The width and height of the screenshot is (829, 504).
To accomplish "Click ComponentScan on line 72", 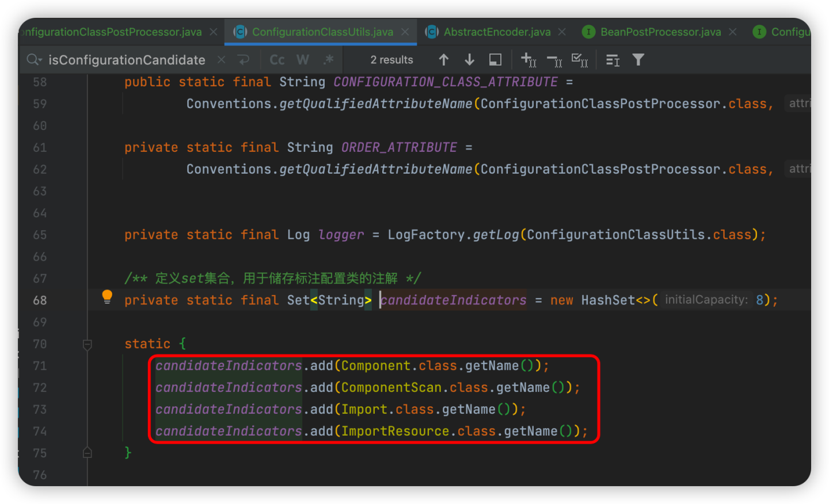I will pos(391,388).
